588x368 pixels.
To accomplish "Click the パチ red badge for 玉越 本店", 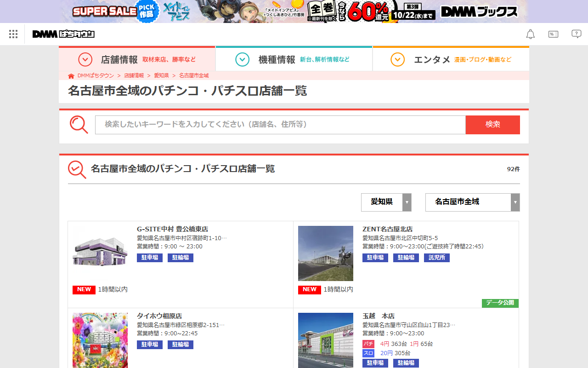I will pos(368,344).
